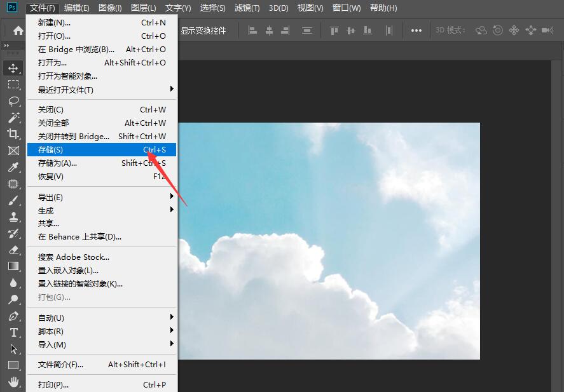564x392 pixels.
Task: Select the Pen tool
Action: click(x=13, y=316)
